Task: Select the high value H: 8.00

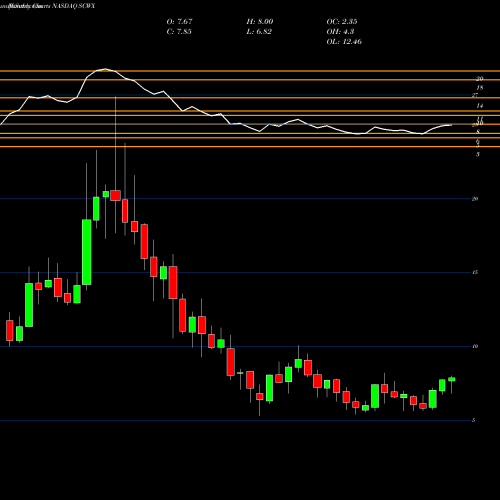Action: tap(260, 22)
